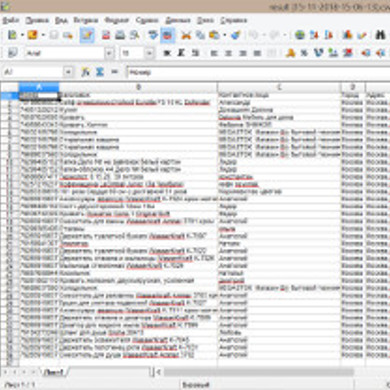Image resolution: width=390 pixels, height=390 pixels.
Task: Send document as e-mail icon
Action: (68, 35)
